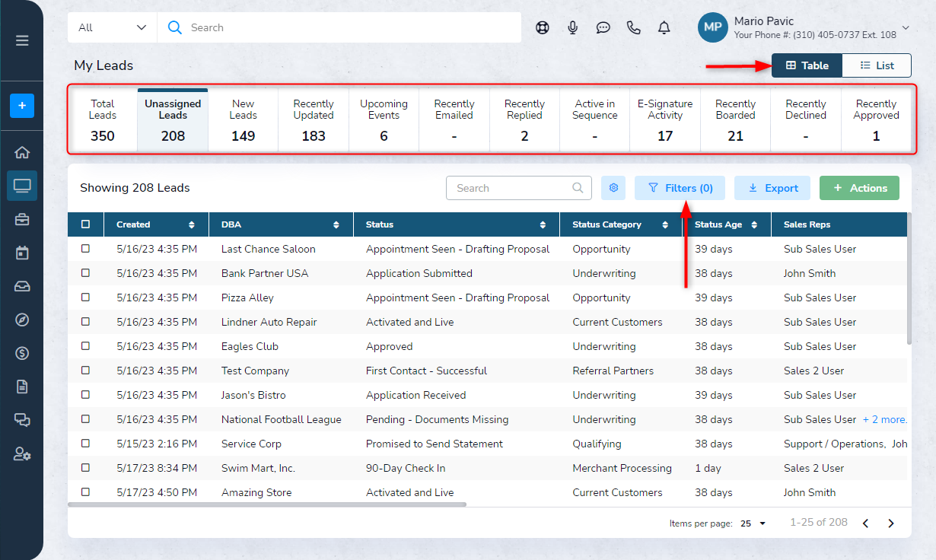This screenshot has height=560, width=936.
Task: Open the Items per page dropdown
Action: [753, 523]
